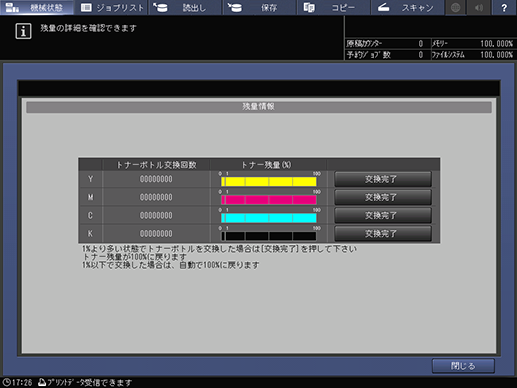This screenshot has height=388, width=517.
Task: Click the 残量の詳細を確認できます message
Action: point(88,28)
